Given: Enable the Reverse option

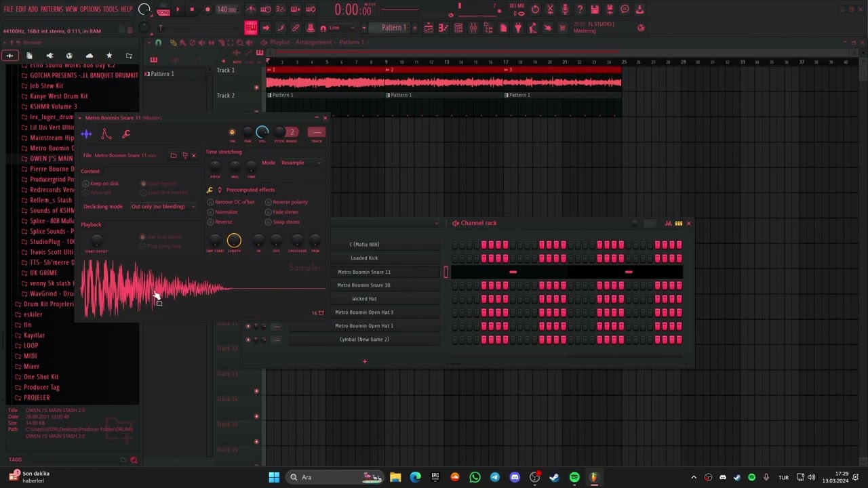Looking at the screenshot, I should (220, 222).
